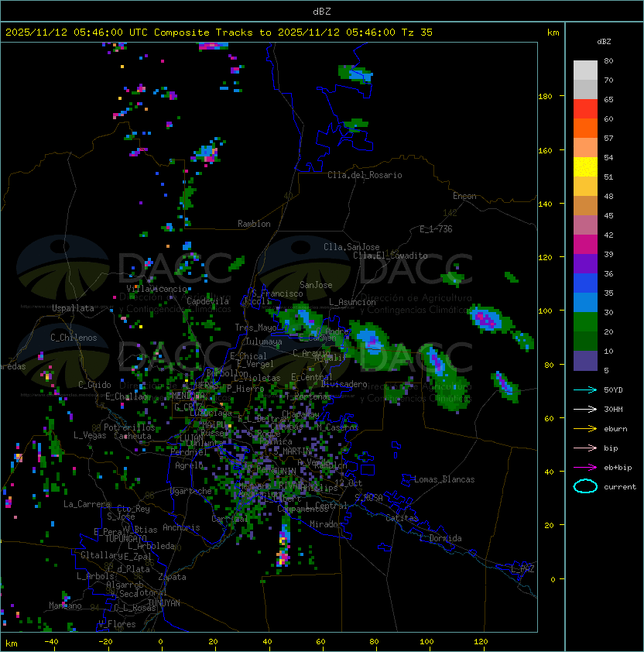Click the S_MARTIN town label on map
The image size is (644, 652).
pos(293,451)
